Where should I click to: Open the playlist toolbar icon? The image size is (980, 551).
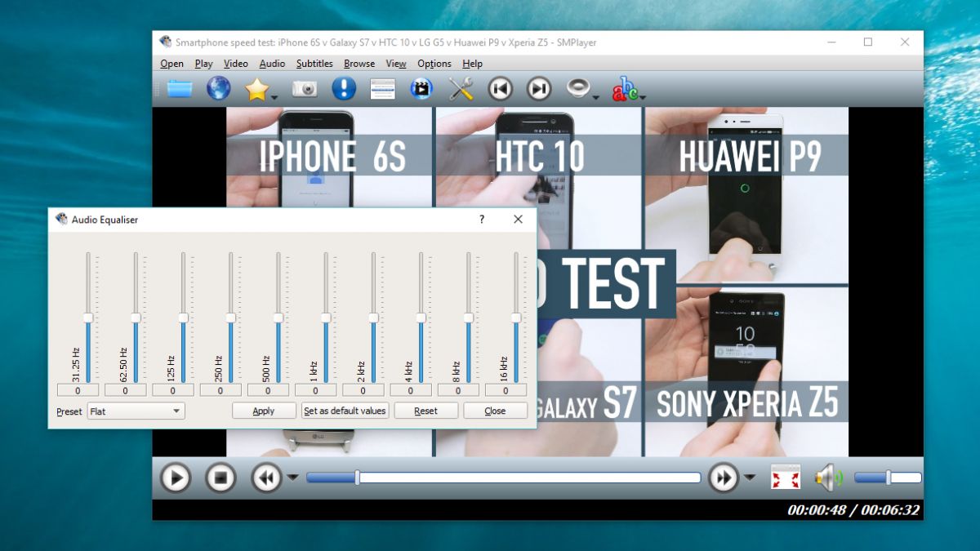[382, 89]
